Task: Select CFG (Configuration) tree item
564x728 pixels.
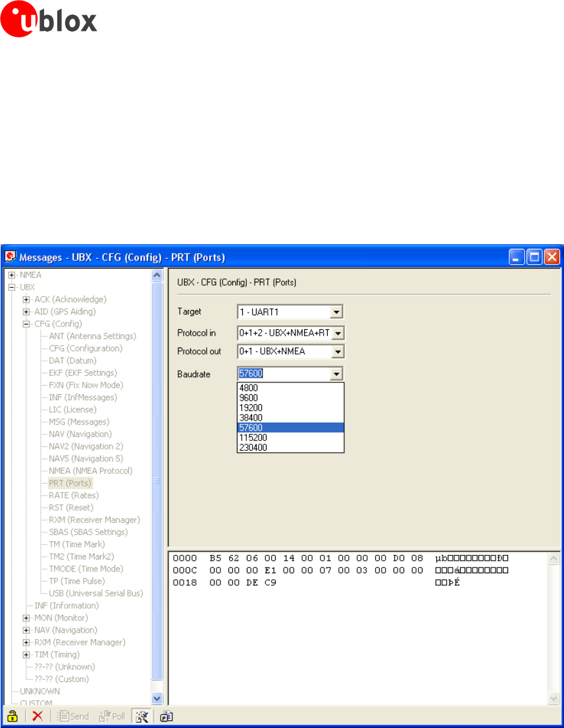Action: 86,348
